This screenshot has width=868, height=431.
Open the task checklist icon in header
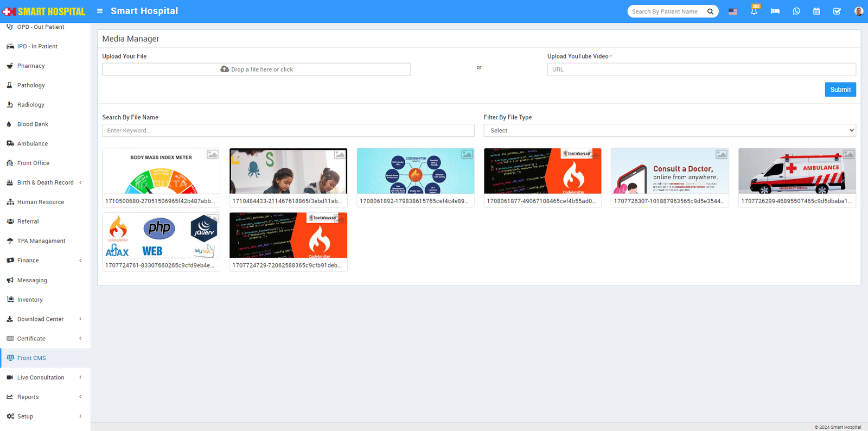click(837, 11)
